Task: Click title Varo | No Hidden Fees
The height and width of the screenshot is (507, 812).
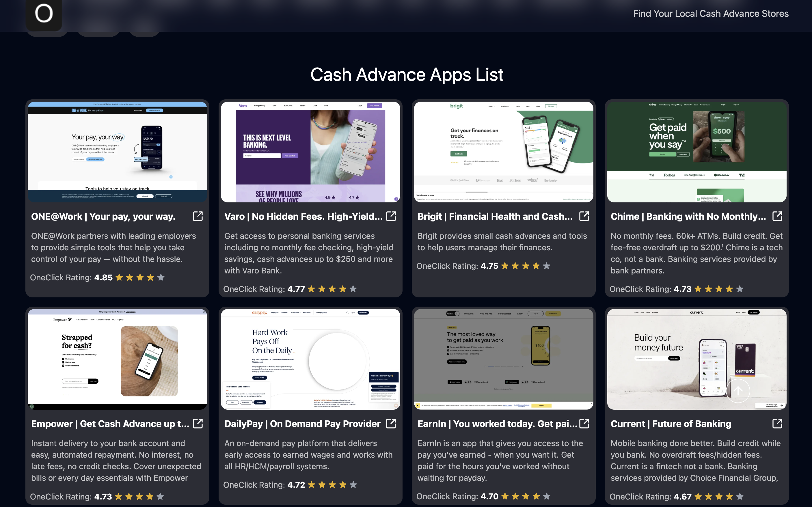Action: pos(303,217)
